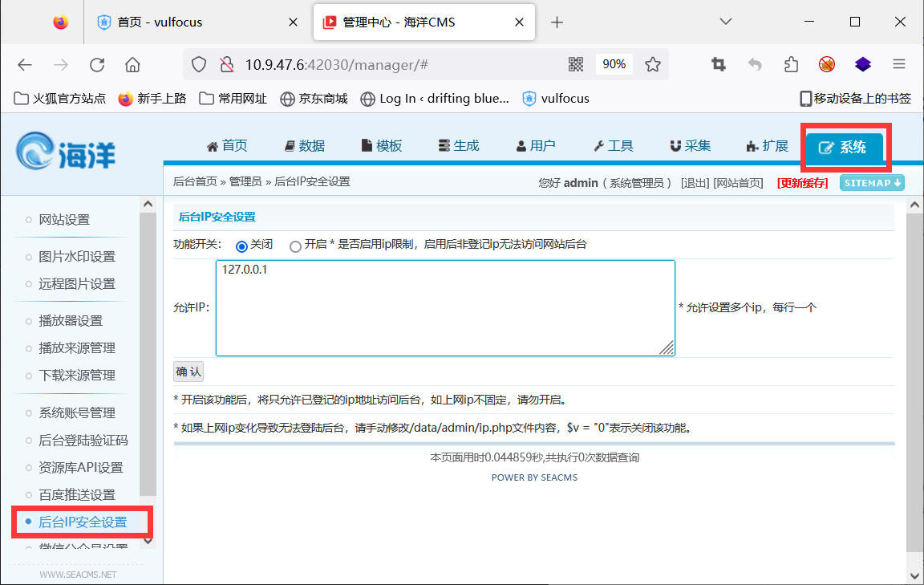
Task: Open the 采集 navigation menu
Action: (x=691, y=146)
